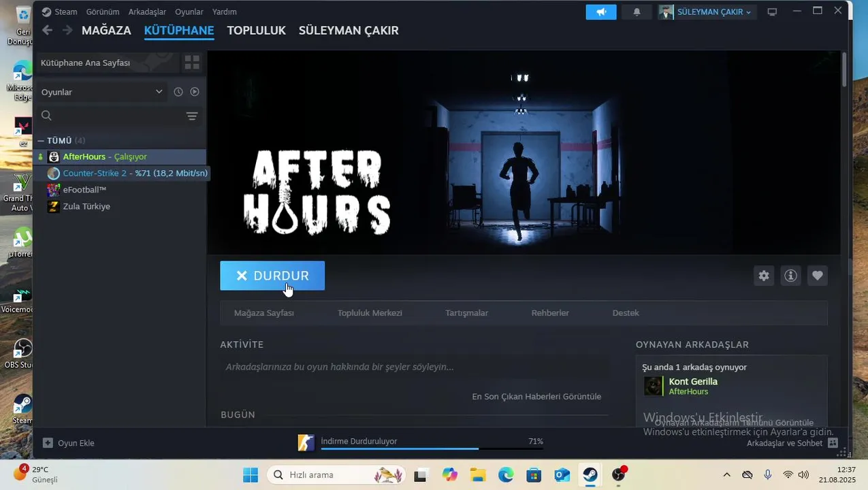Click the ready-to-play filter icon

(195, 92)
